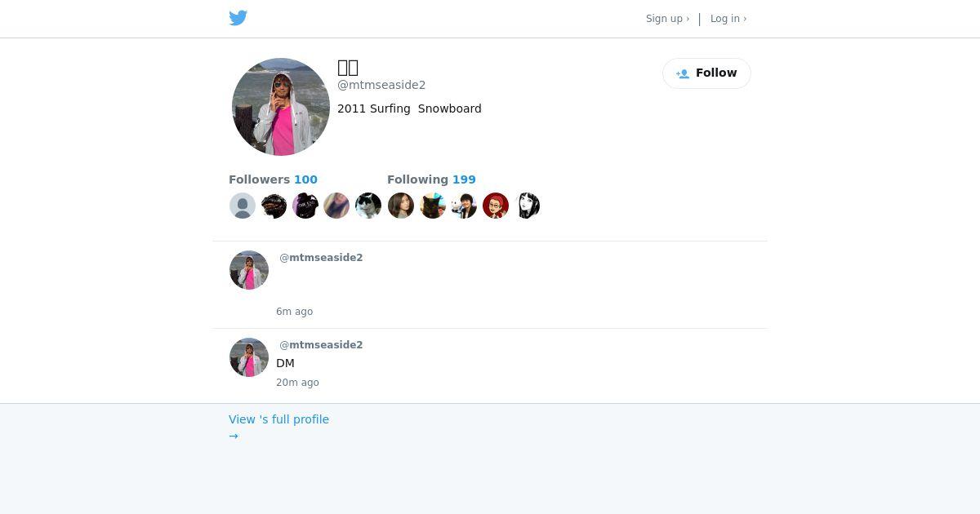Click the Twitter bird logo
The width and height of the screenshot is (980, 514).
click(x=238, y=18)
